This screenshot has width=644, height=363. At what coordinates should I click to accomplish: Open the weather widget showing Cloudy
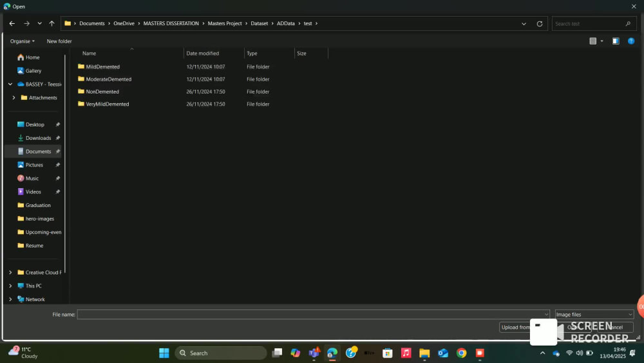click(x=23, y=352)
